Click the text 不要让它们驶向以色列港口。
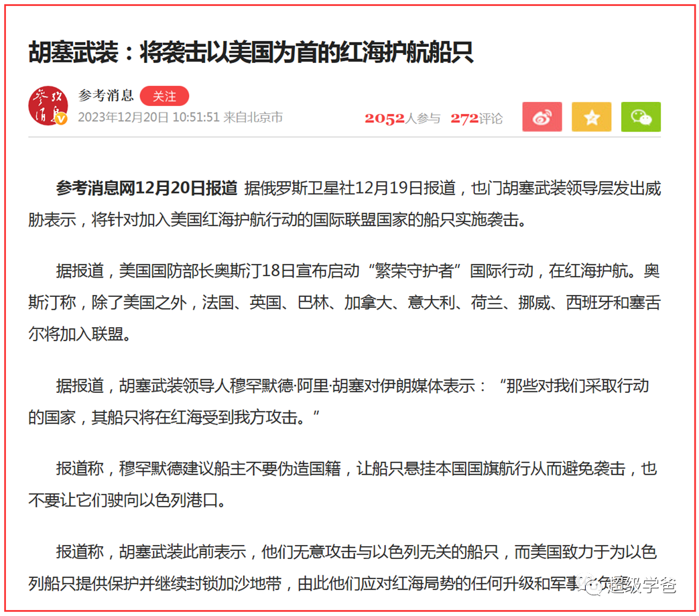Image resolution: width=699 pixels, height=616 pixels. click(128, 500)
